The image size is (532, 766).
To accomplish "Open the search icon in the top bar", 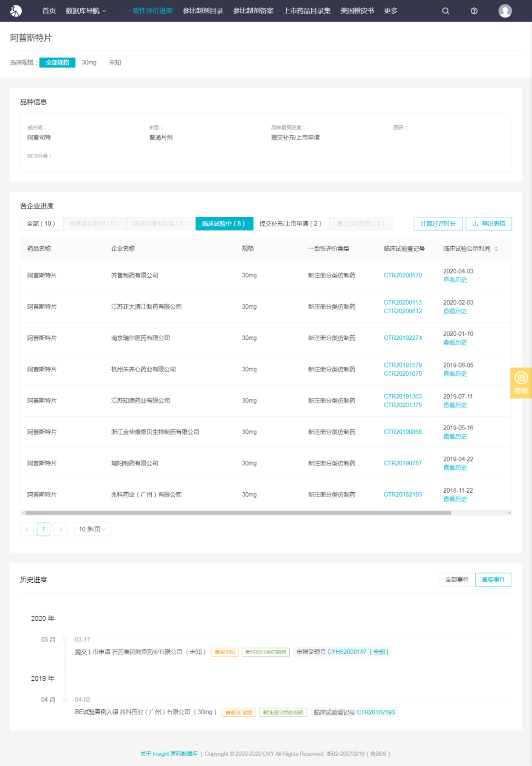I will pyautogui.click(x=445, y=11).
